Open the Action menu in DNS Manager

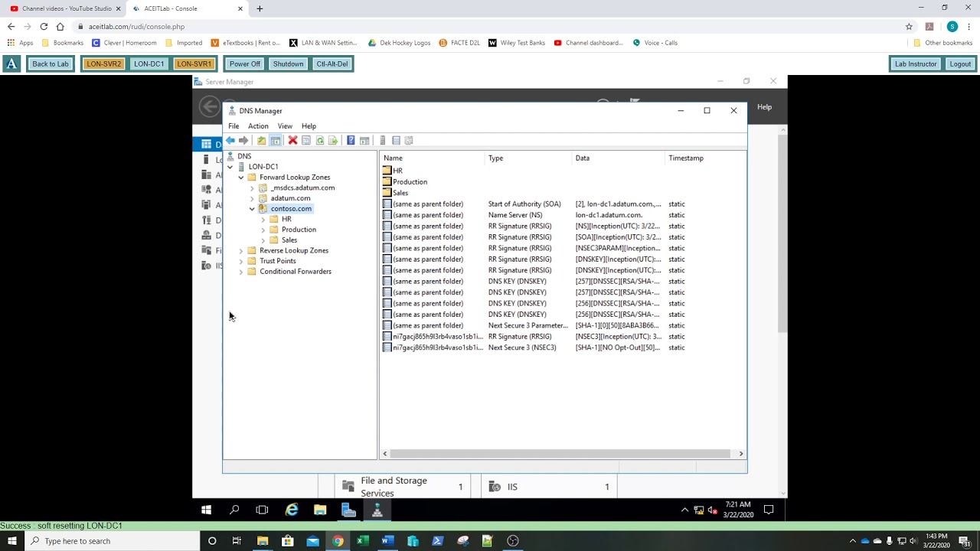[258, 126]
